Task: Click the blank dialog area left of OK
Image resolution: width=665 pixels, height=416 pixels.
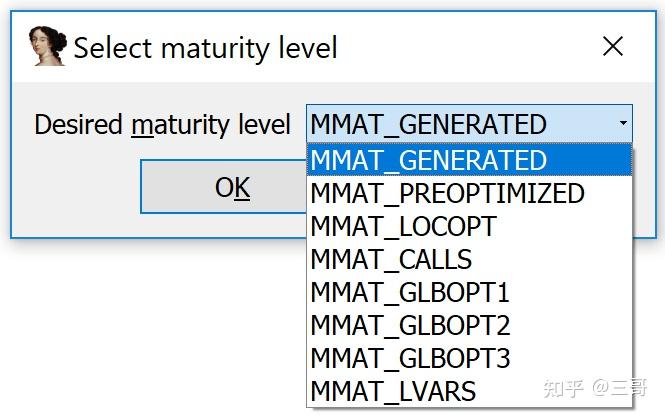Action: point(75,187)
